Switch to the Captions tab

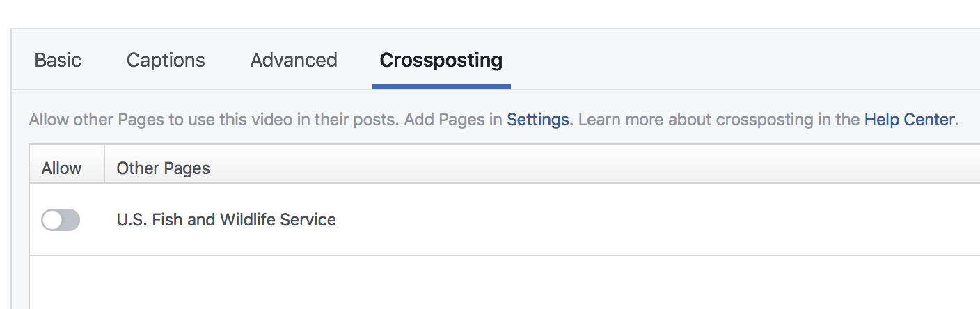pyautogui.click(x=166, y=61)
